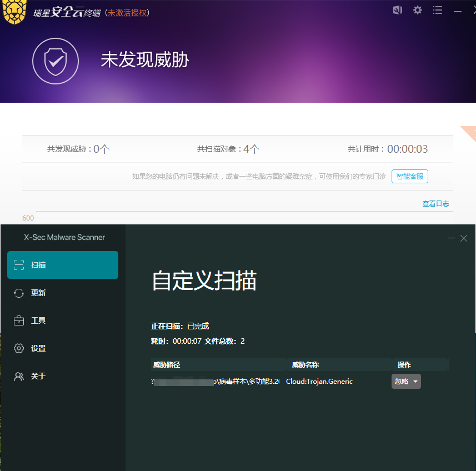Open the Rising sound/notification icon in title bar
476x471 pixels.
tap(397, 10)
